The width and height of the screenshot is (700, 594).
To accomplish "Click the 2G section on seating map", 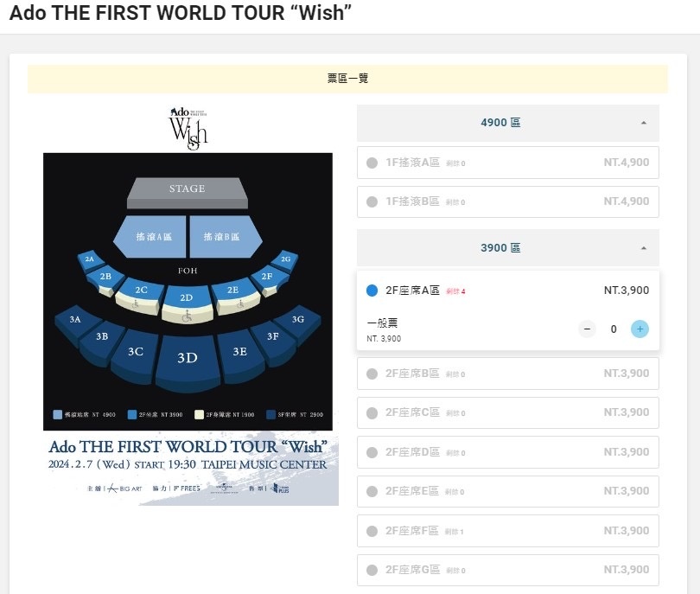I will (286, 260).
